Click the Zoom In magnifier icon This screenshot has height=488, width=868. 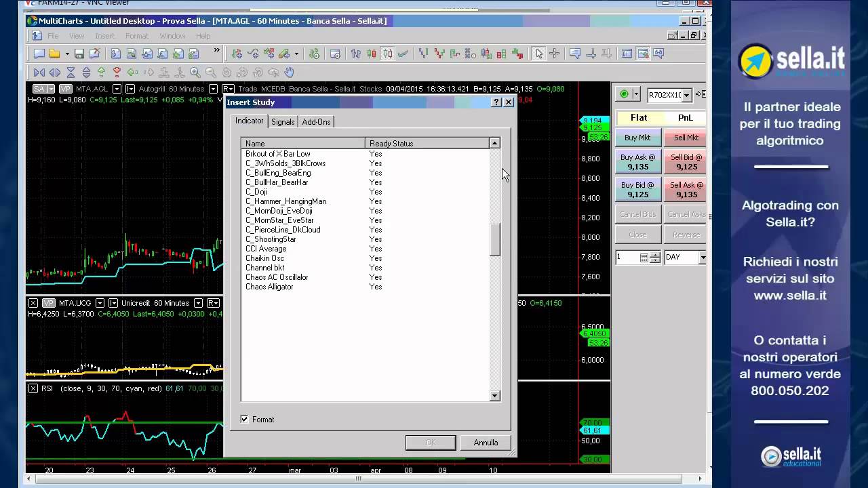pyautogui.click(x=195, y=72)
